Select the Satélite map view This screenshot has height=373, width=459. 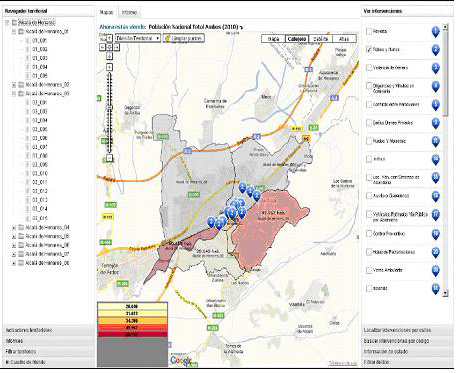320,39
